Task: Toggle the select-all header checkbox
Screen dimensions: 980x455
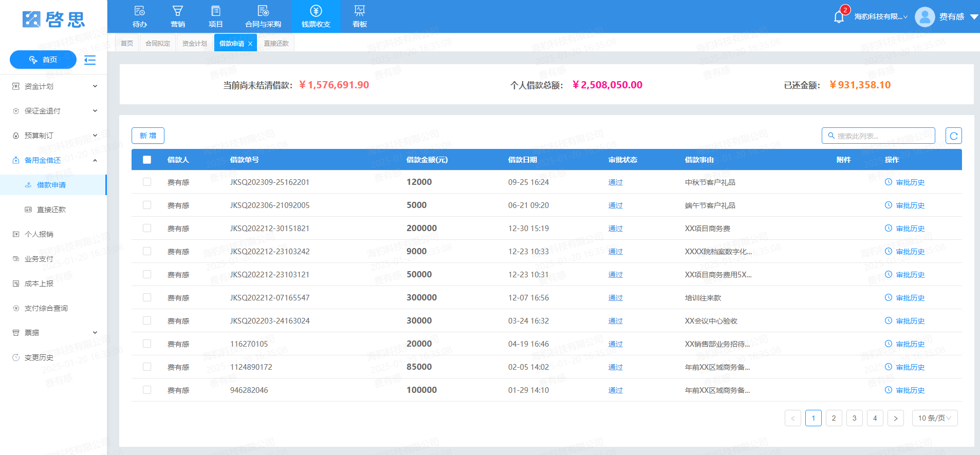Action: pyautogui.click(x=147, y=160)
